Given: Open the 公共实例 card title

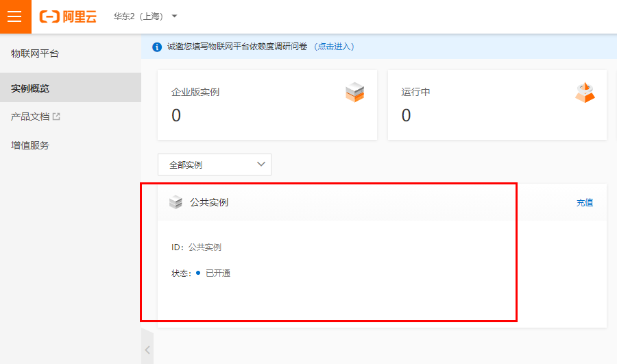Looking at the screenshot, I should click(x=209, y=202).
